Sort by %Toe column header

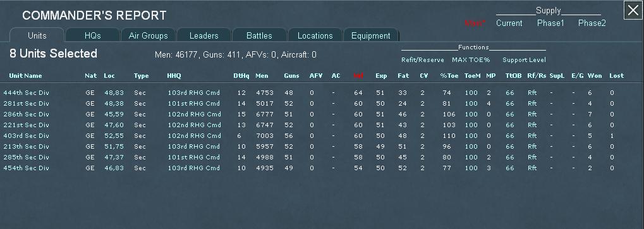[449, 76]
